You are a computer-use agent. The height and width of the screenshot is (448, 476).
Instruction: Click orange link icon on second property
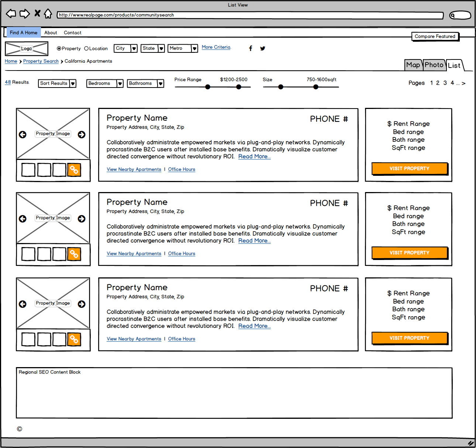tap(74, 254)
